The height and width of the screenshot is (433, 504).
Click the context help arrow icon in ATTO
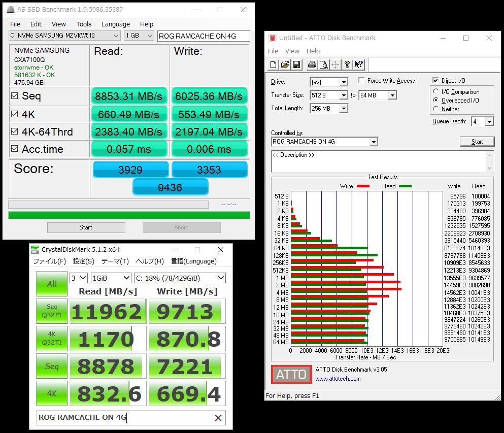coord(359,64)
